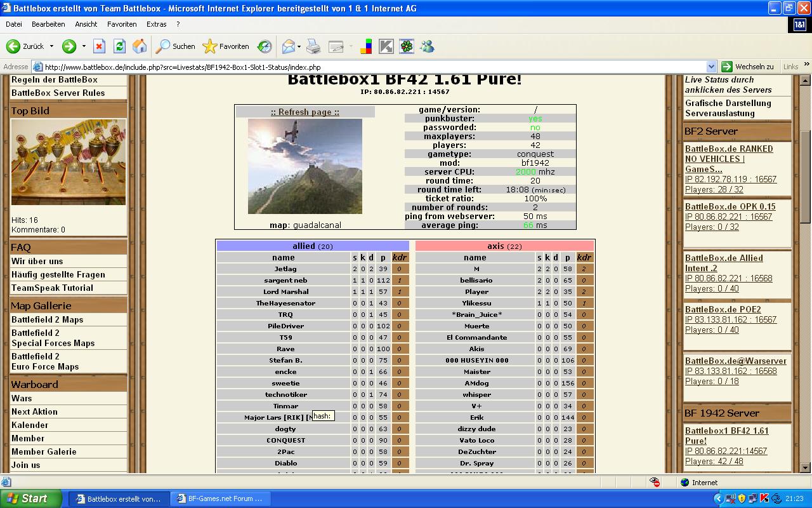812x508 pixels.
Task: Click the address bar URL field
Action: coord(374,67)
